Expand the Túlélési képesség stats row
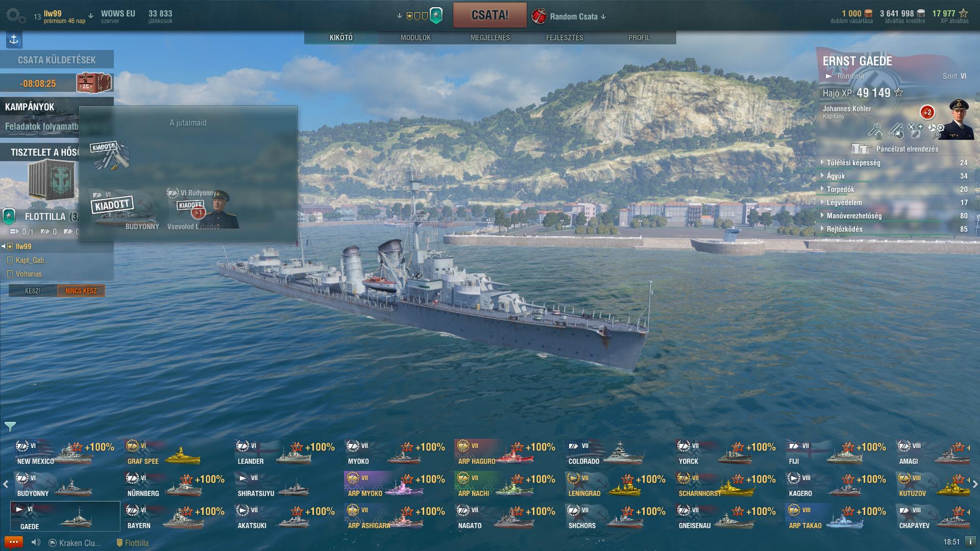 pyautogui.click(x=894, y=163)
